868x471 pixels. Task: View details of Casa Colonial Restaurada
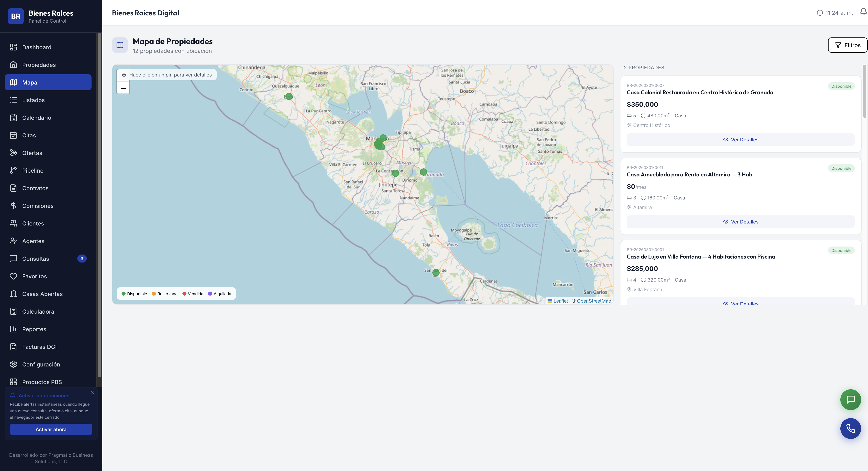point(741,140)
